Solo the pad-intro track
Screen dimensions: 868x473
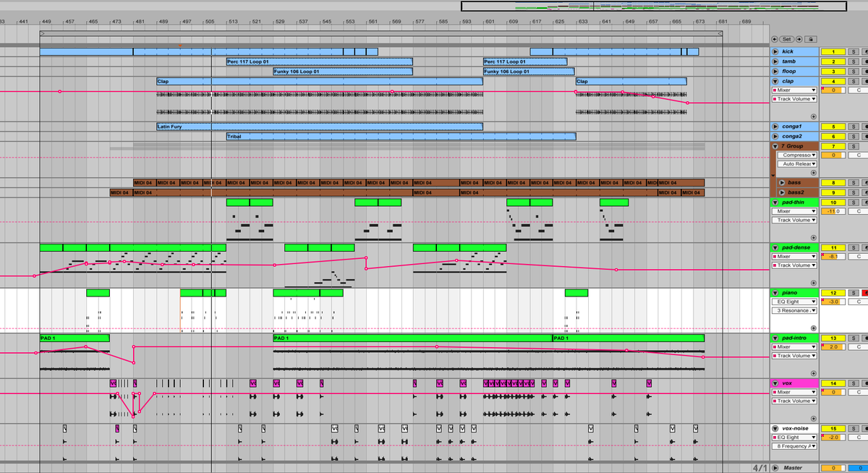(x=854, y=338)
